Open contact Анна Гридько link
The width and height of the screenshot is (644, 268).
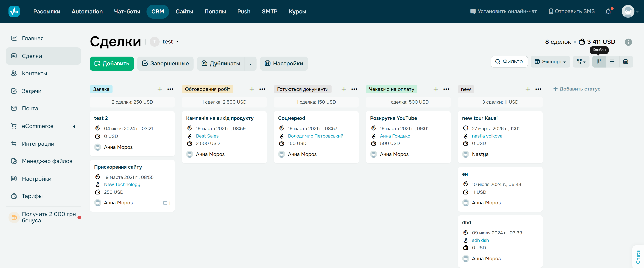click(395, 136)
